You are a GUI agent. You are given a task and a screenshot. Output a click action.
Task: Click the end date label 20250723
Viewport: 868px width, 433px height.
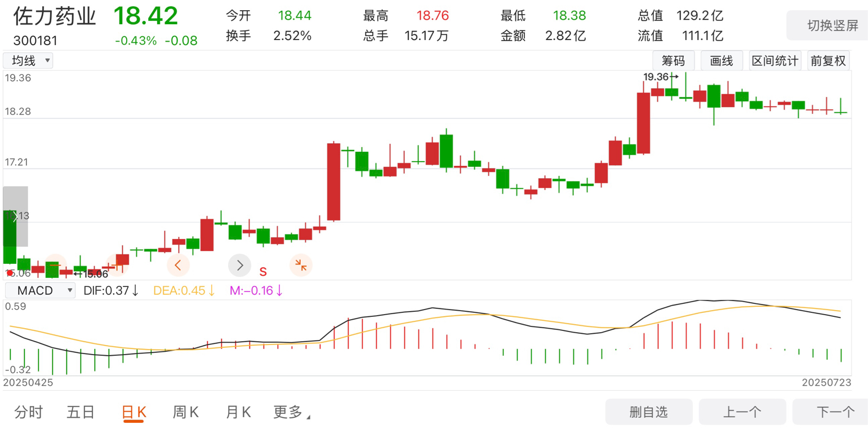click(826, 383)
